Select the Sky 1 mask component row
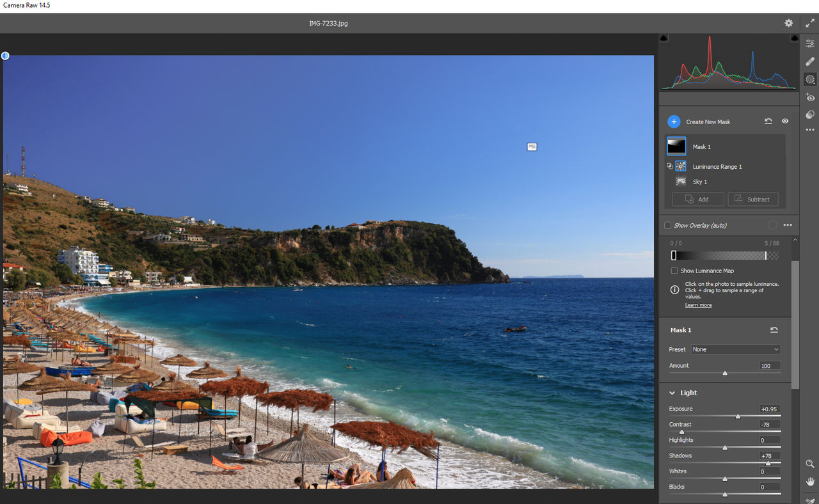Screen dimensions: 819x504 point(726,182)
